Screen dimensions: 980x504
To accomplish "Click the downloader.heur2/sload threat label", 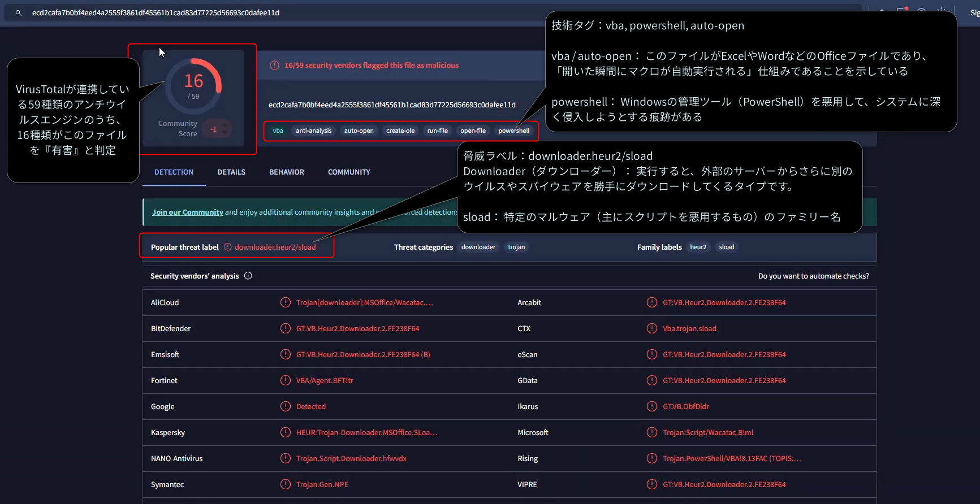I will pos(275,247).
